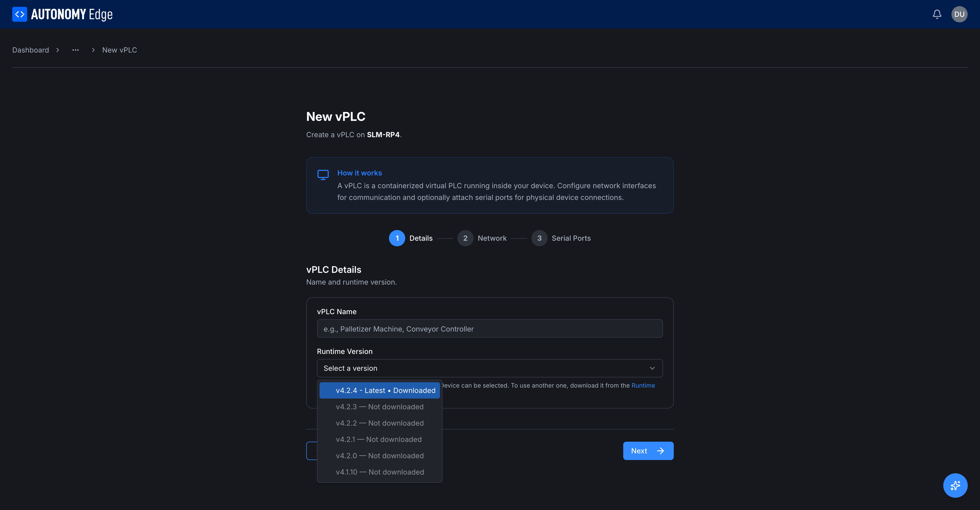Focus the vPLC Name input field
This screenshot has width=980, height=510.
(490, 329)
